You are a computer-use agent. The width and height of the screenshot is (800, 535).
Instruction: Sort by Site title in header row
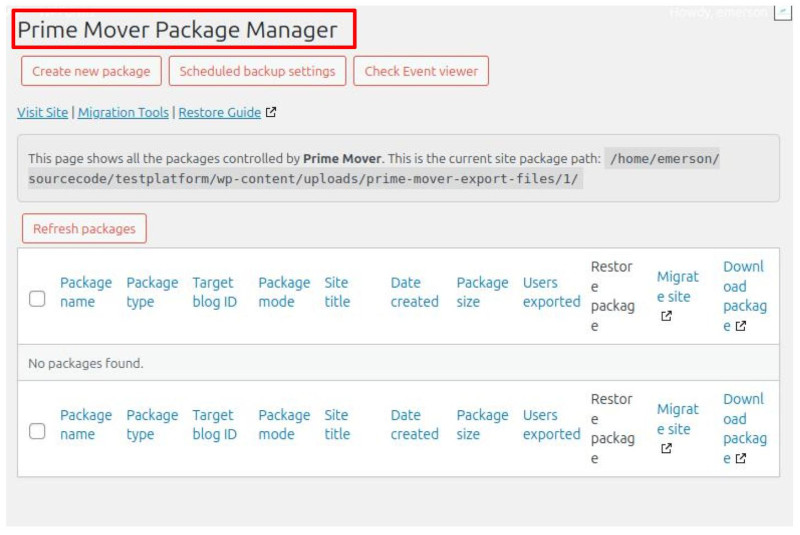(x=337, y=292)
